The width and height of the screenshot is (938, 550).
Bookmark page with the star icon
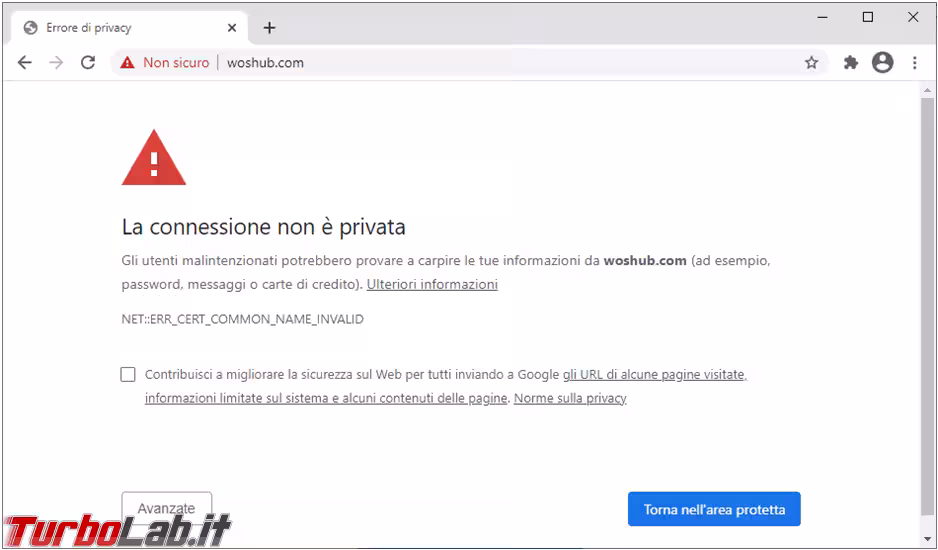coord(811,62)
